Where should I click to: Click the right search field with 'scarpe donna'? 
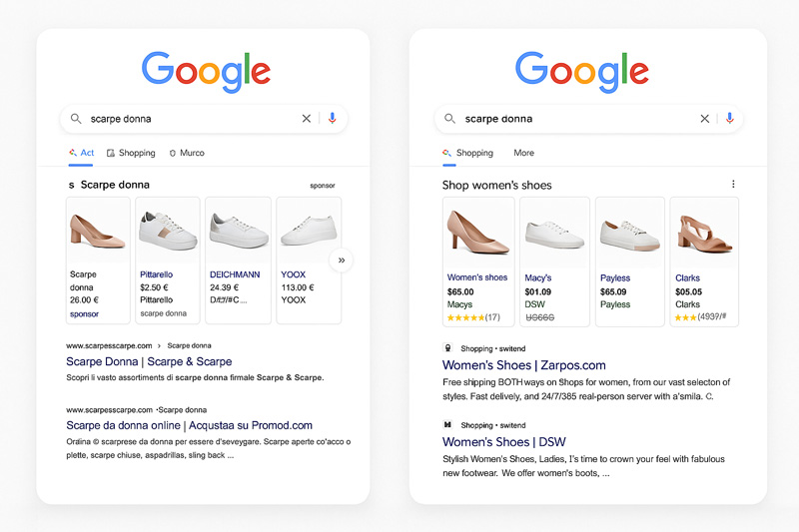588,119
